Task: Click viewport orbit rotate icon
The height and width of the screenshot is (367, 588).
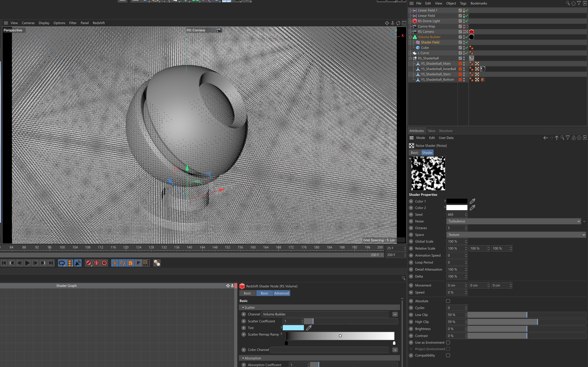Action: coord(398,23)
